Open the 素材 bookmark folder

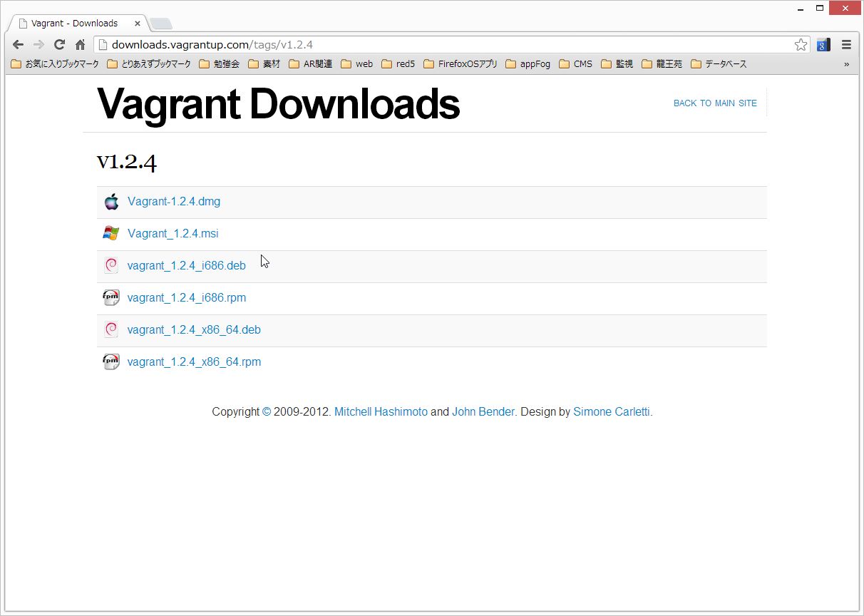[264, 64]
